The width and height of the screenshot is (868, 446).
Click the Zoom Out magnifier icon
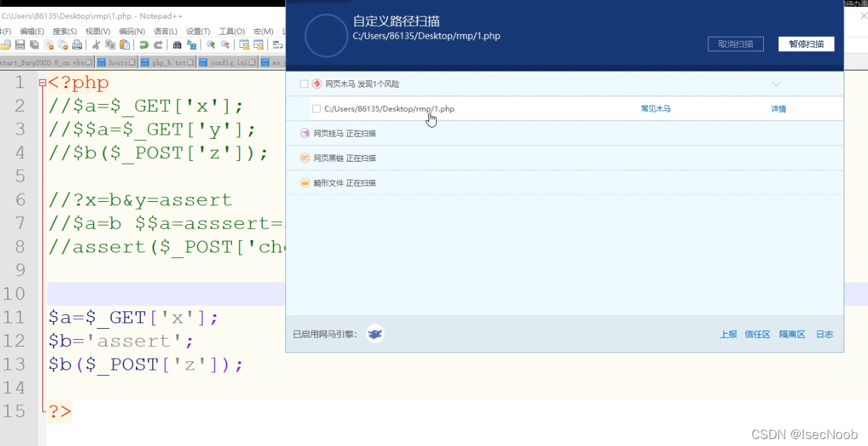click(x=224, y=45)
